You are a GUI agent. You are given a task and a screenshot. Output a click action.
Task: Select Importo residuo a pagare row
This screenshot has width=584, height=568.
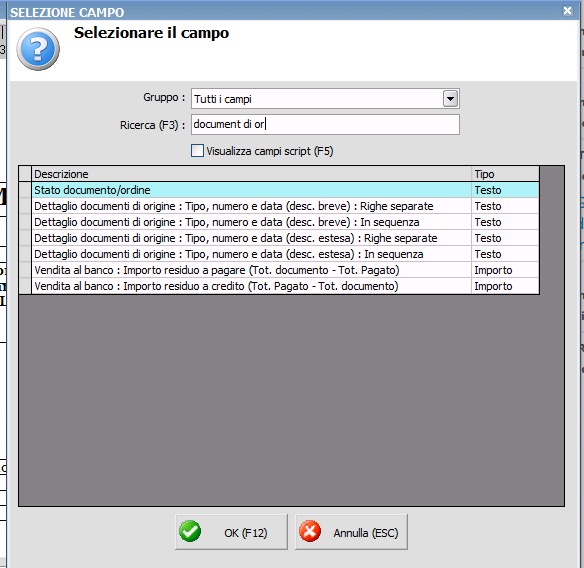(285, 270)
